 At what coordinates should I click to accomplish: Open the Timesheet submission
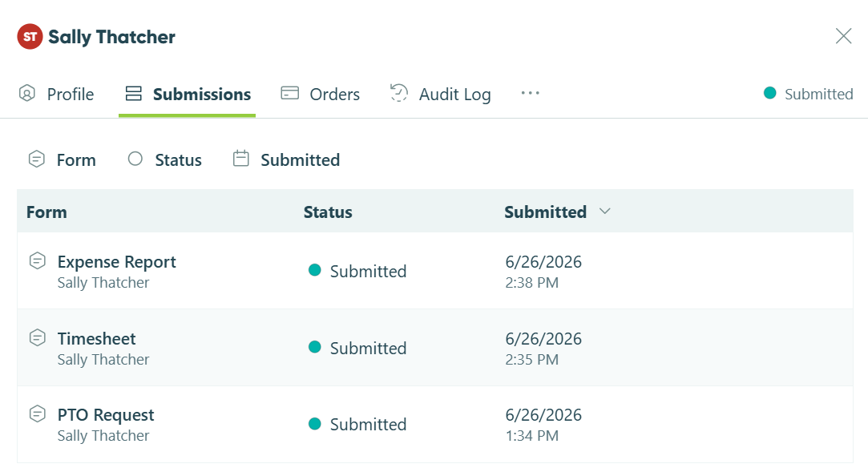pyautogui.click(x=97, y=339)
